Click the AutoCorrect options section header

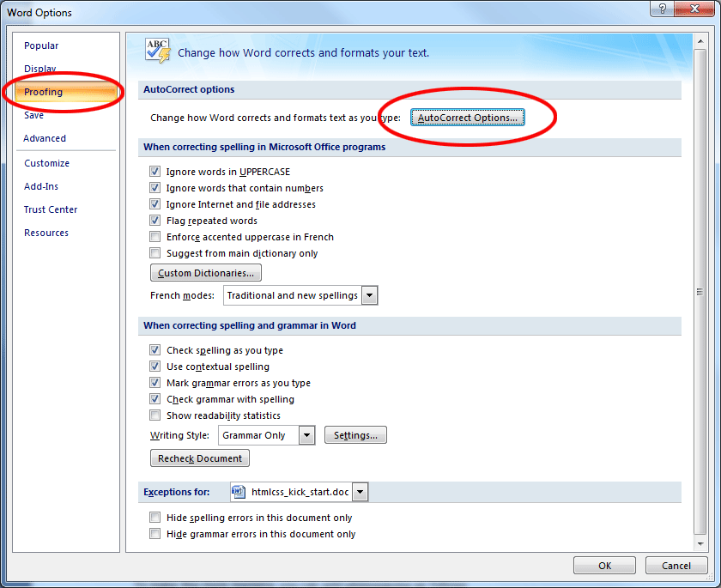coord(409,89)
